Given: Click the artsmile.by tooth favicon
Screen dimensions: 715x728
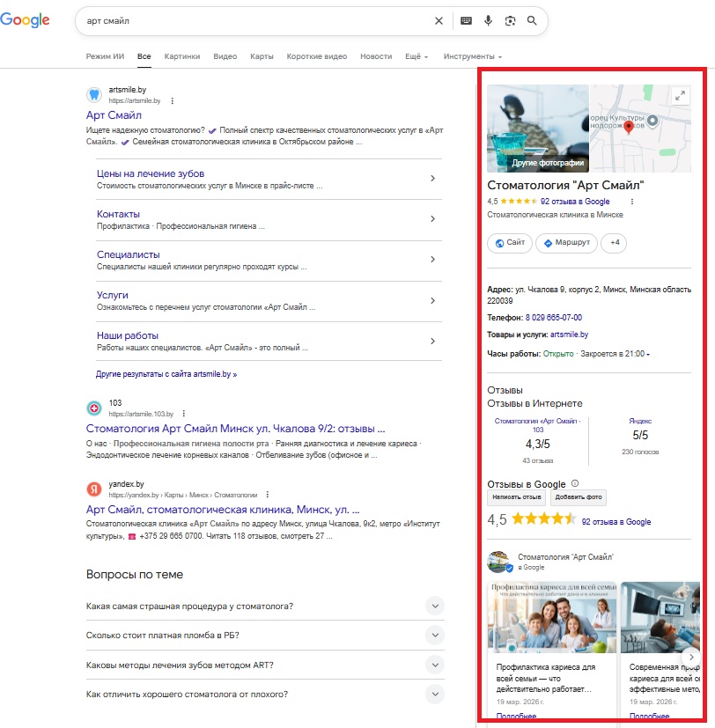Looking at the screenshot, I should (x=94, y=95).
